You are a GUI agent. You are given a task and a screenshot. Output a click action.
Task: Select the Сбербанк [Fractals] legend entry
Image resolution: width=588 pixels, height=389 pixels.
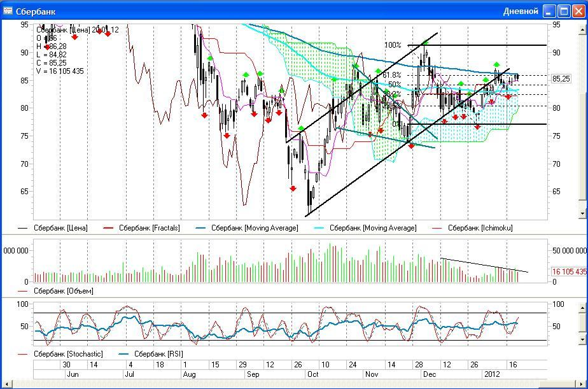point(141,228)
